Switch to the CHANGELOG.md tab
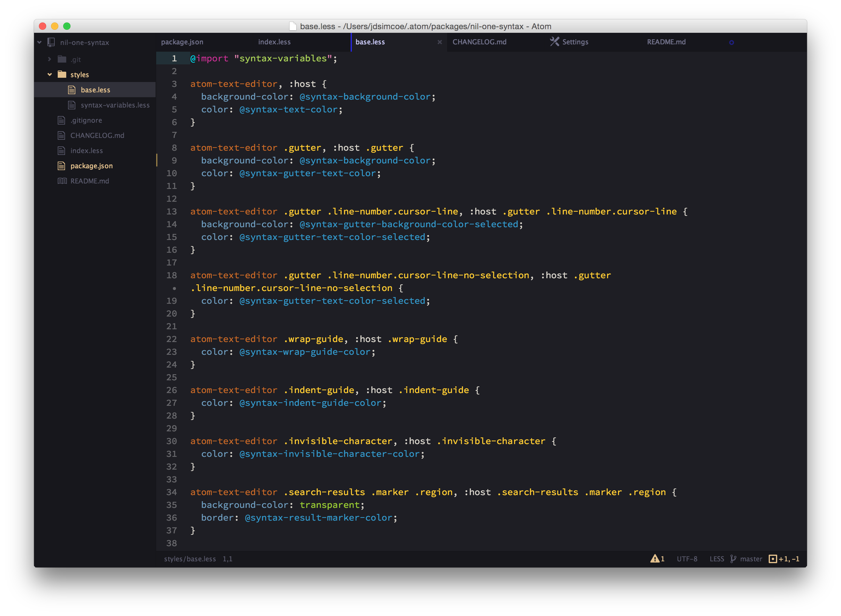The width and height of the screenshot is (841, 616). click(479, 42)
